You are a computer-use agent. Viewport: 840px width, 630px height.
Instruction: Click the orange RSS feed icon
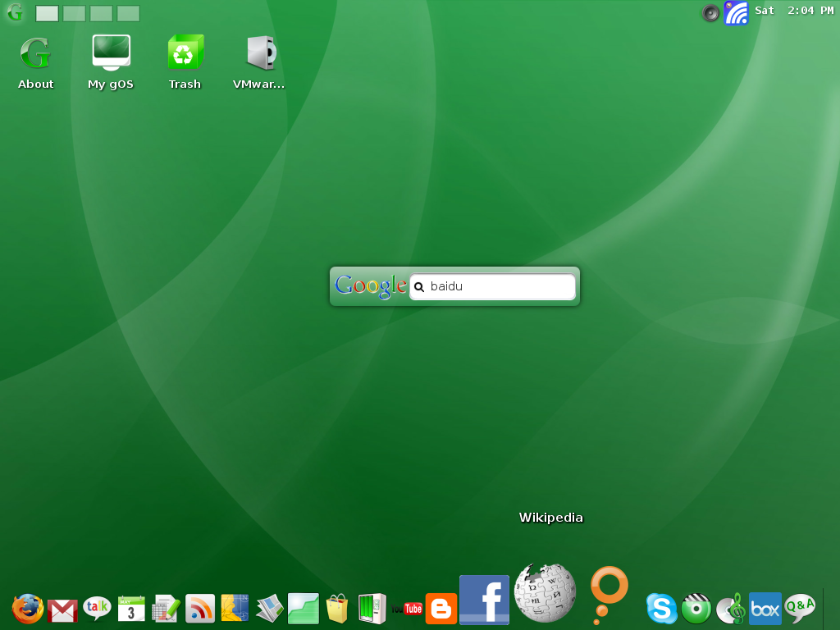(200, 609)
